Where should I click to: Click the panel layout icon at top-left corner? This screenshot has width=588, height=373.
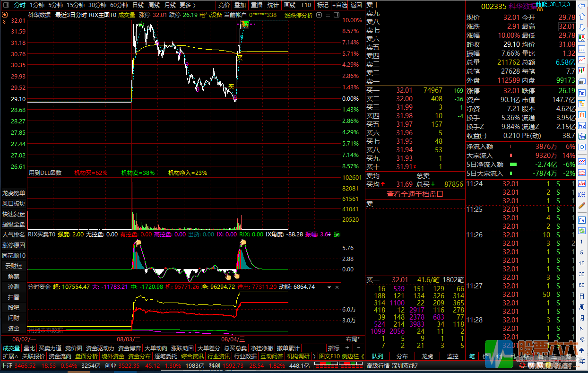pyautogui.click(x=6, y=5)
